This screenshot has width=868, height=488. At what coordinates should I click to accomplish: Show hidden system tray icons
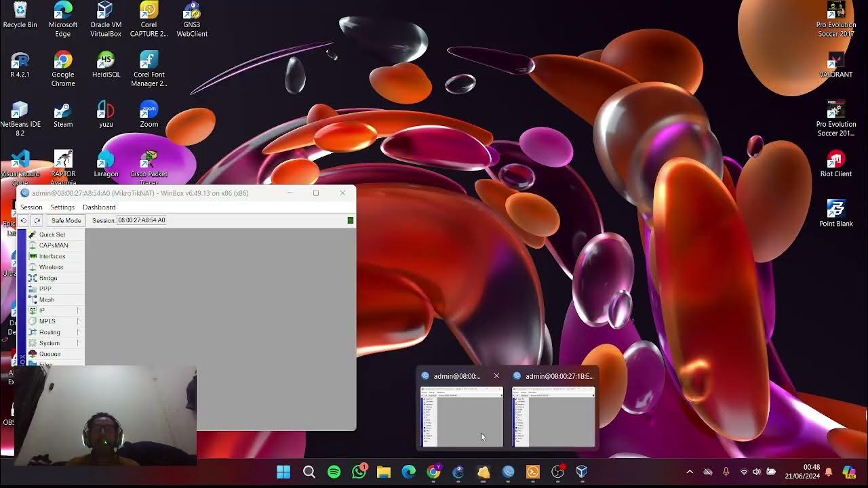pos(690,472)
